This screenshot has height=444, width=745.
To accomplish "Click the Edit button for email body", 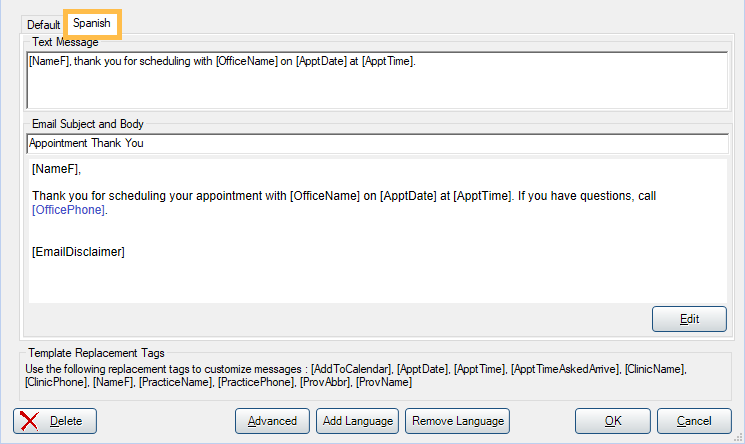I will [x=689, y=319].
